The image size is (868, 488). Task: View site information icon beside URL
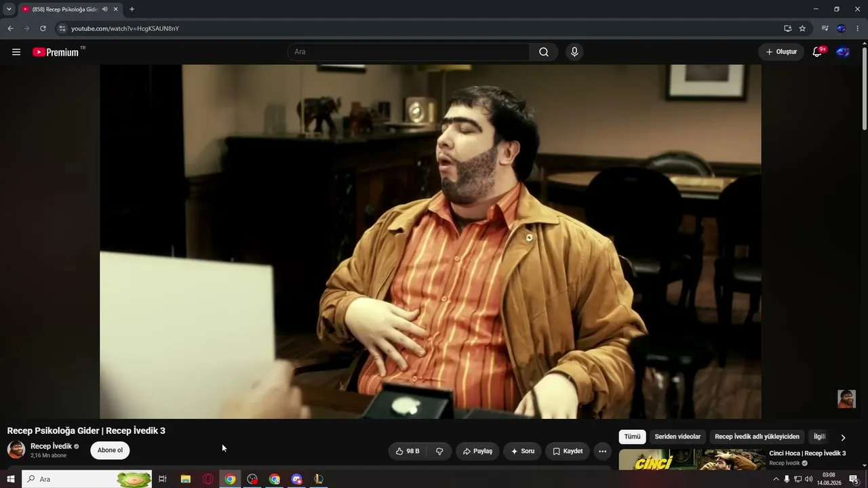pos(62,28)
